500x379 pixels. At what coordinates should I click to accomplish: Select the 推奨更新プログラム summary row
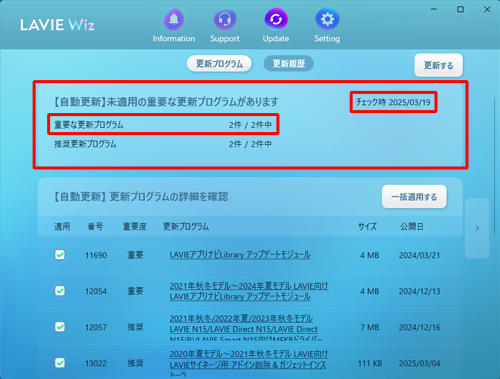[163, 144]
